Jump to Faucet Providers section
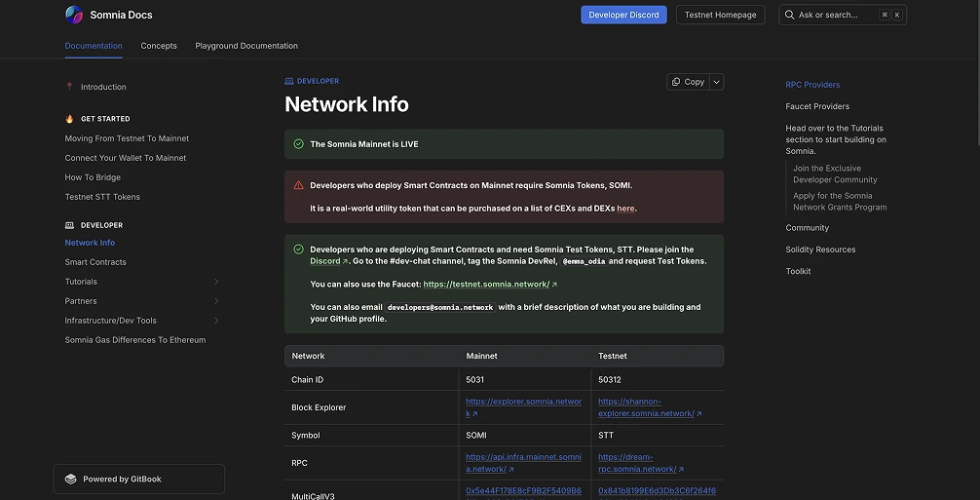Viewport: 980px width, 500px height. pyautogui.click(x=817, y=107)
